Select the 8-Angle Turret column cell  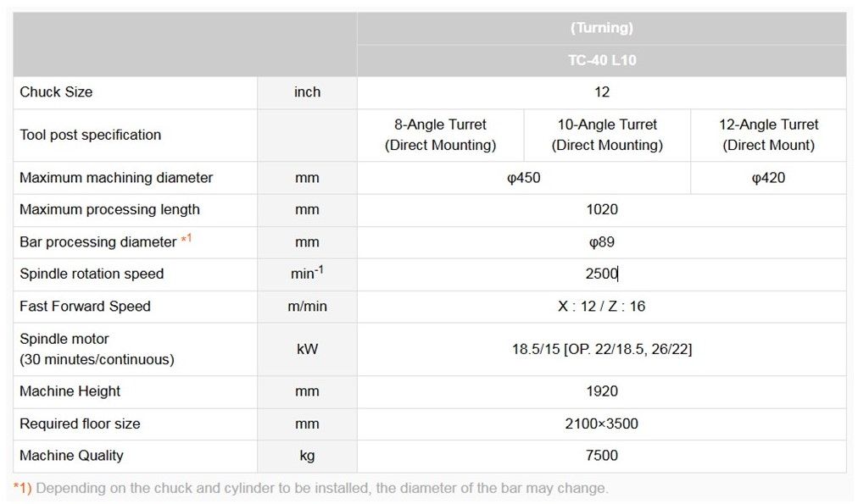(x=440, y=135)
